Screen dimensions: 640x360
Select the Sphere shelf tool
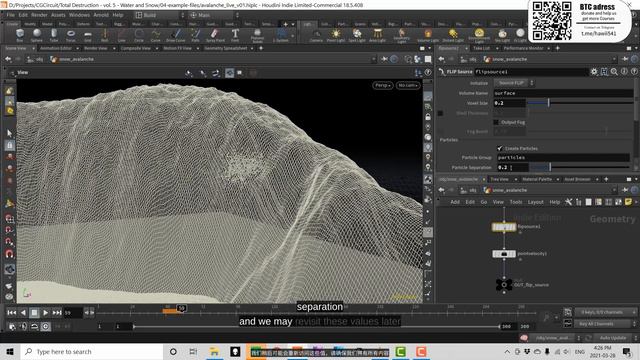click(37, 35)
